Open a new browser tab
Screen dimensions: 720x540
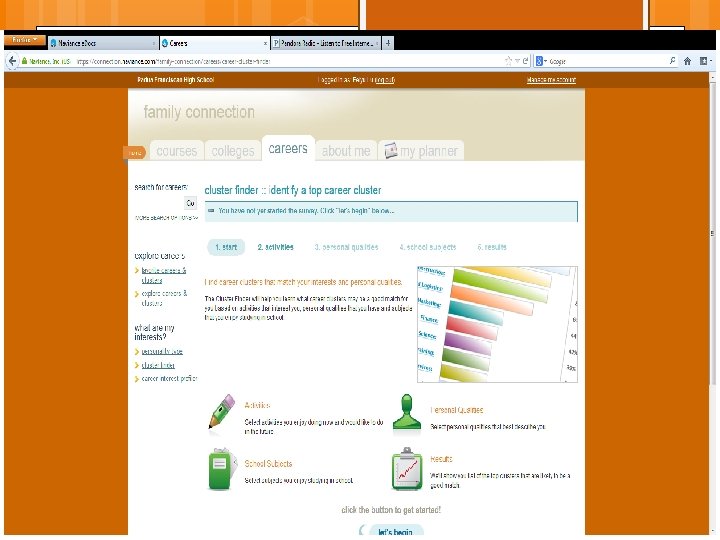click(x=388, y=43)
